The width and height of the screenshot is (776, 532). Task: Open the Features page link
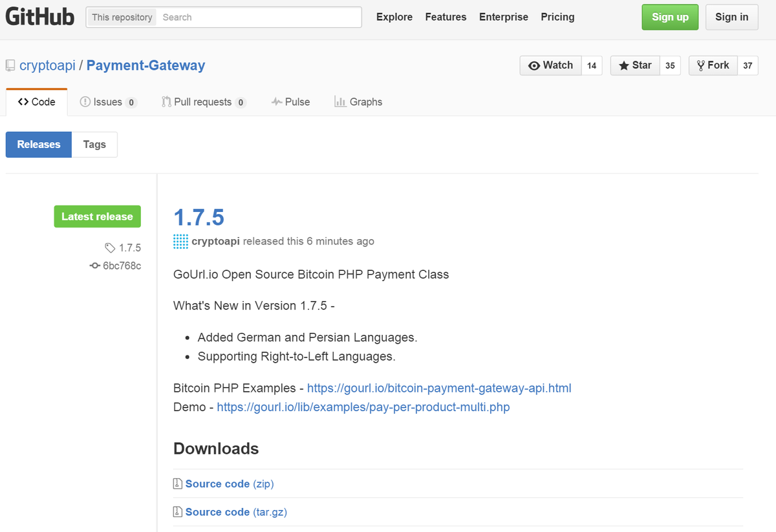click(446, 17)
